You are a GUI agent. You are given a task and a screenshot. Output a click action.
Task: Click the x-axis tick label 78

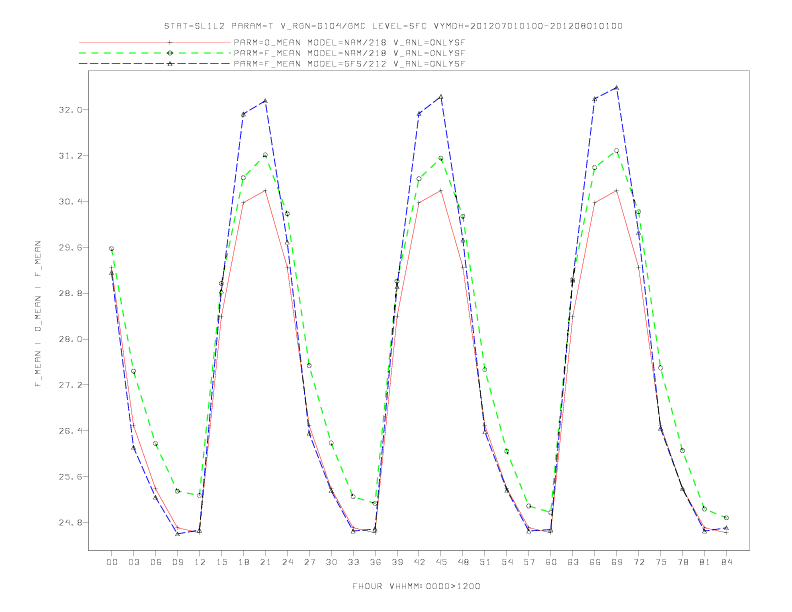coord(682,562)
